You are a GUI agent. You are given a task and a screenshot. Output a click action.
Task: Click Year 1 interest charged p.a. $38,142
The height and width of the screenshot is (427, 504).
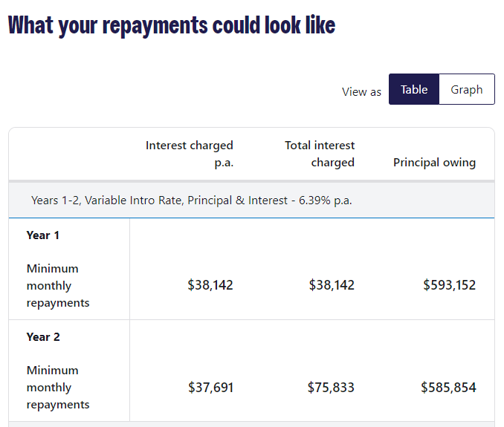tap(210, 285)
